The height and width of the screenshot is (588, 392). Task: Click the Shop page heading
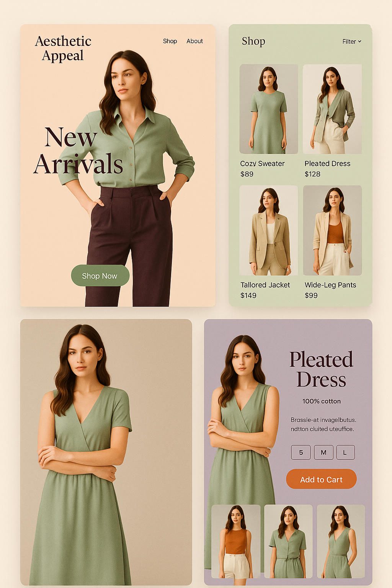point(253,41)
